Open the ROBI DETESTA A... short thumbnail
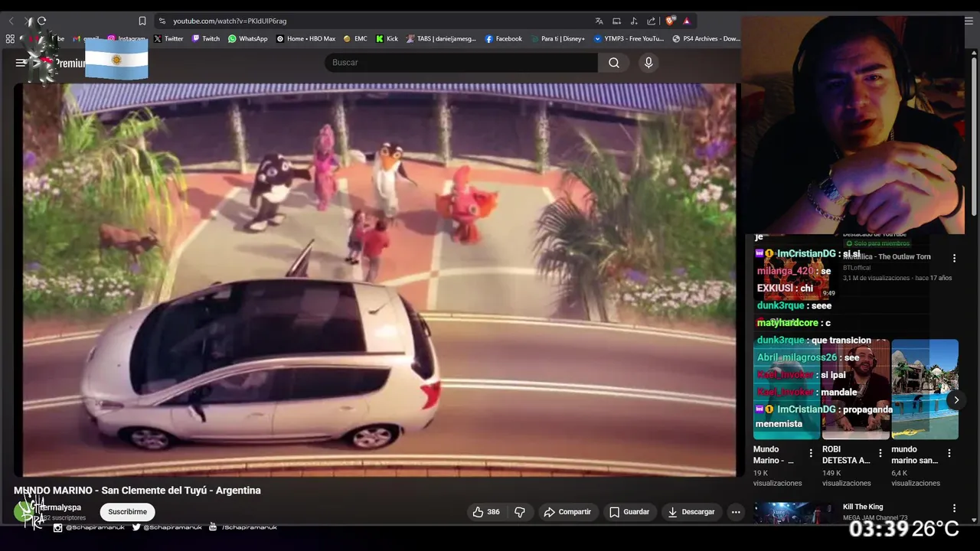 [x=855, y=390]
